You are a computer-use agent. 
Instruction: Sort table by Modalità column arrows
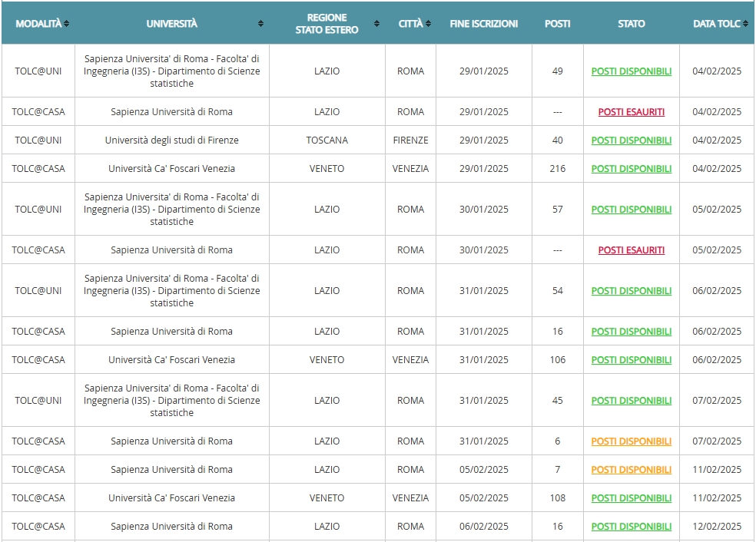click(67, 24)
